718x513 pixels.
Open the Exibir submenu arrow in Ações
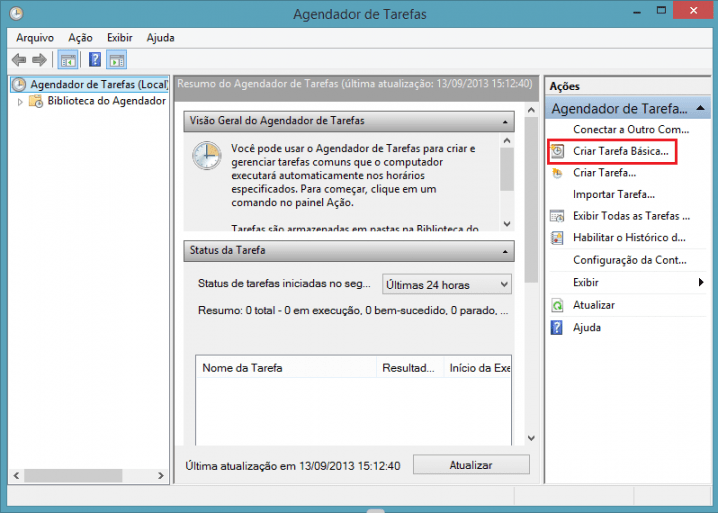pos(701,282)
